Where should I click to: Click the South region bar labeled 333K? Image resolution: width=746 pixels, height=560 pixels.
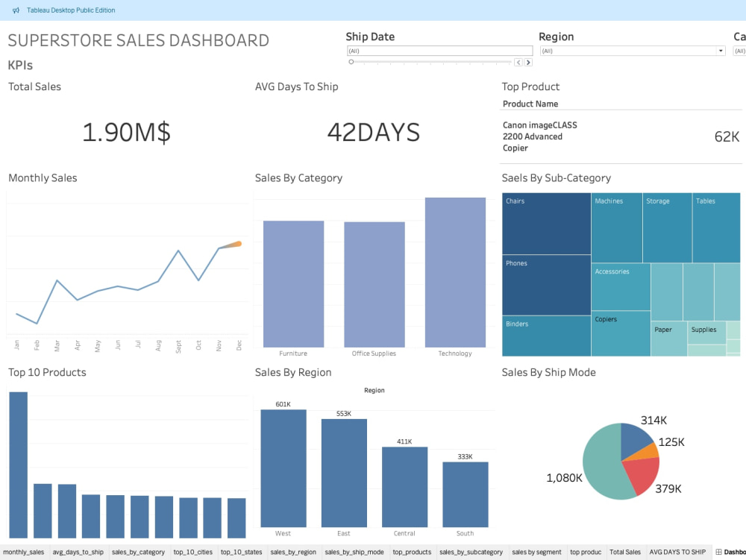tap(466, 494)
